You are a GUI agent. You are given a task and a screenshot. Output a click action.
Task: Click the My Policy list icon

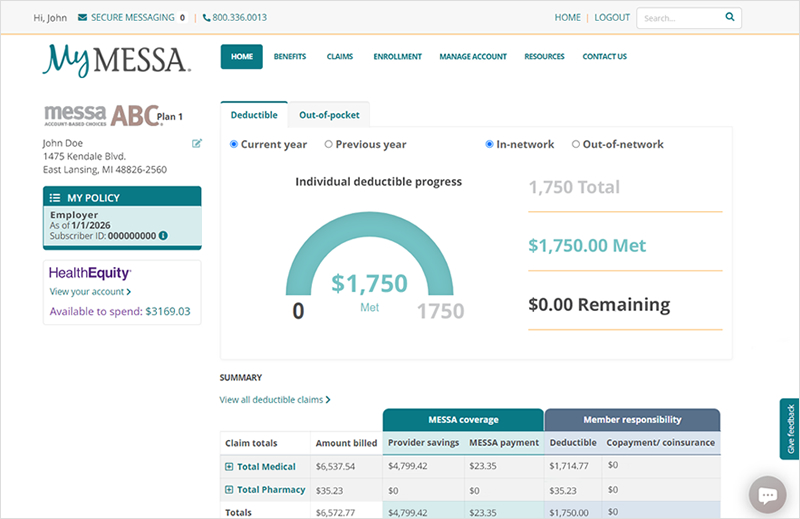tap(55, 198)
